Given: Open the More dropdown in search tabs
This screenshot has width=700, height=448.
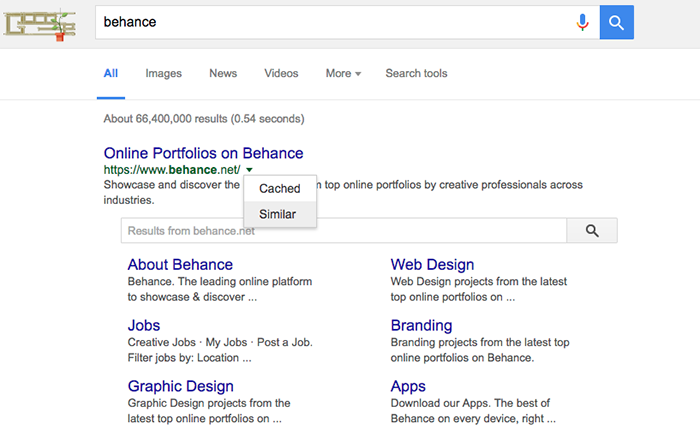Looking at the screenshot, I should tap(343, 73).
